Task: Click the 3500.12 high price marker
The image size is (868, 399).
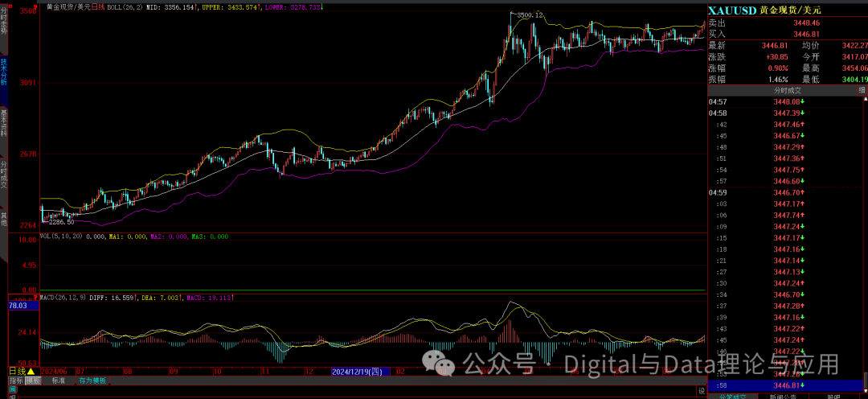Action: [x=530, y=15]
